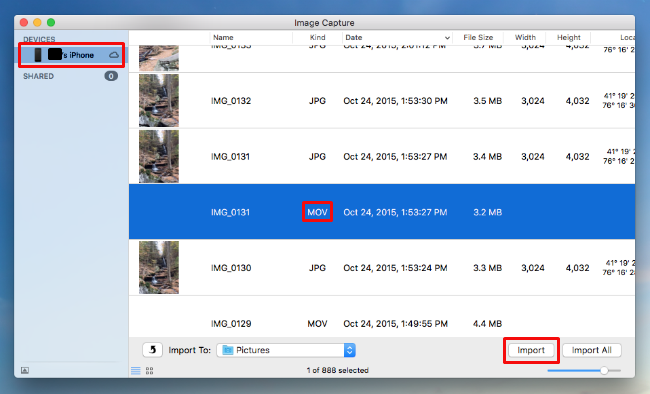Sort by Width column header

525,37
